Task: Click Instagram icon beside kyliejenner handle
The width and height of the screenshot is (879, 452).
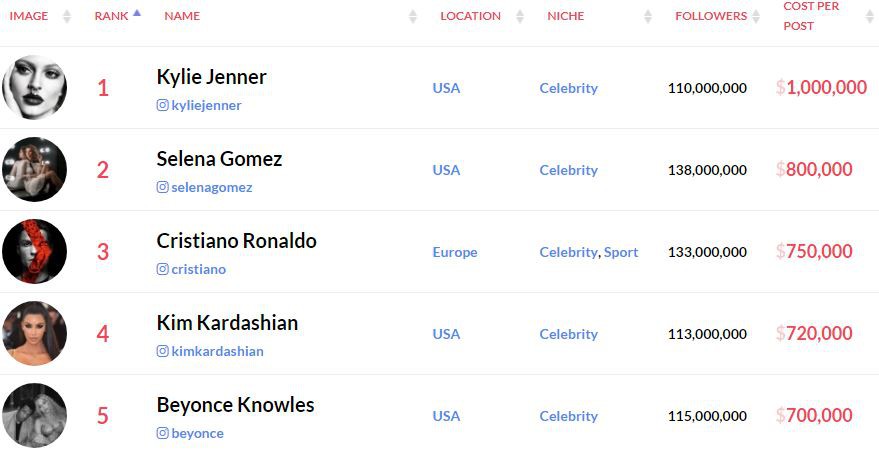Action: click(x=163, y=105)
